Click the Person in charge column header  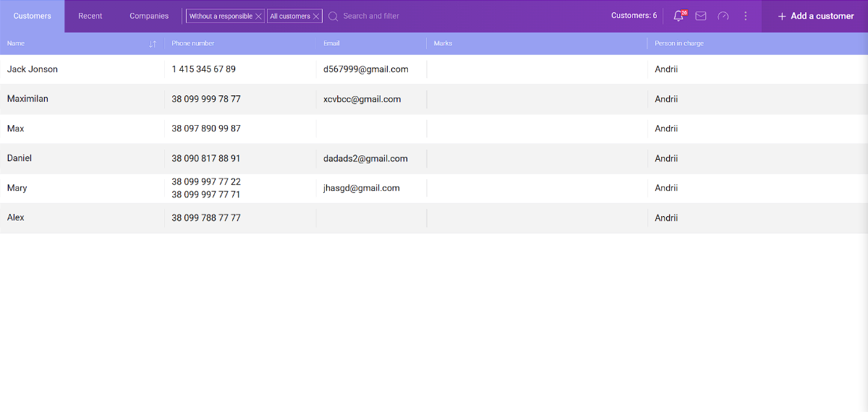[x=679, y=43]
